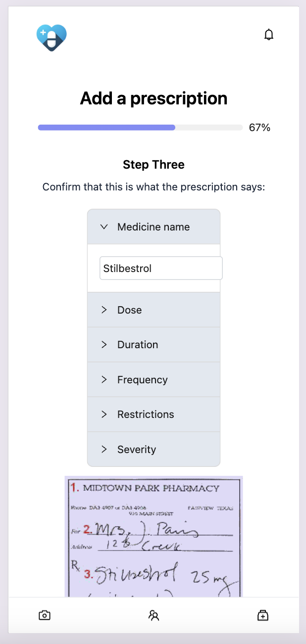Click the Stilbestrol medicine name field
This screenshot has height=644, width=306.
pos(161,269)
